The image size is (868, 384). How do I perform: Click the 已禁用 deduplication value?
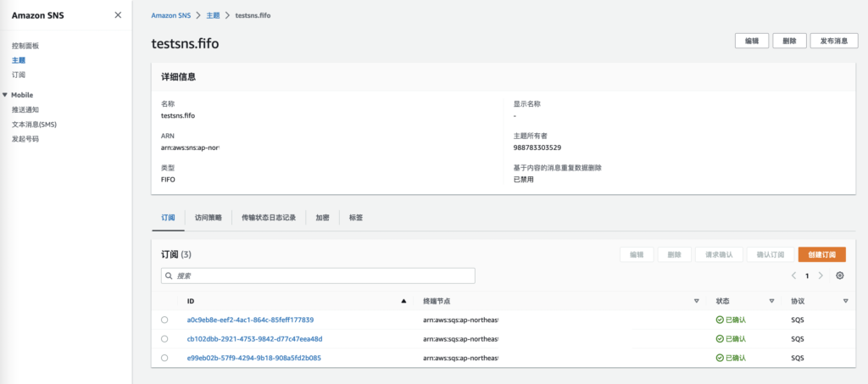[524, 180]
